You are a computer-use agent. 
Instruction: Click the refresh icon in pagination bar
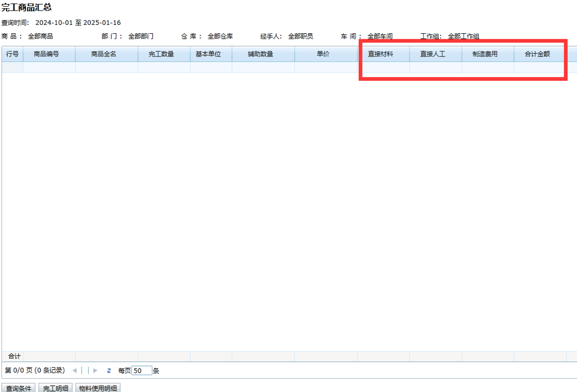tap(109, 370)
